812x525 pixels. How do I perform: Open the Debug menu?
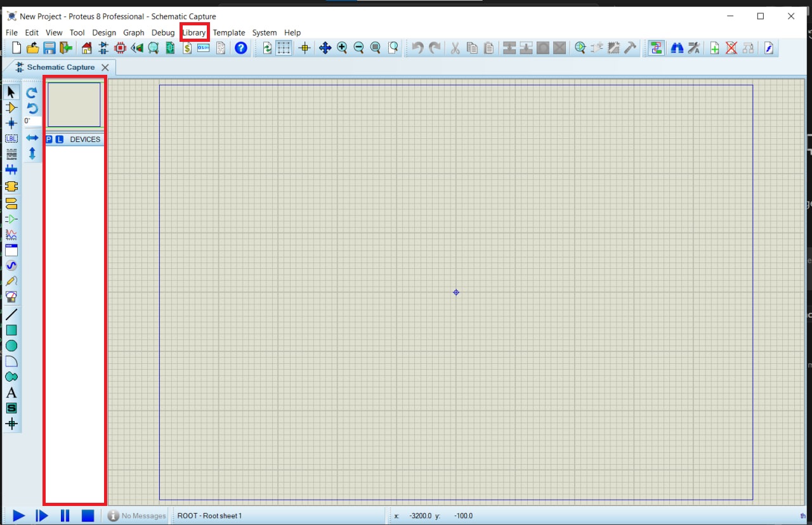pyautogui.click(x=163, y=32)
